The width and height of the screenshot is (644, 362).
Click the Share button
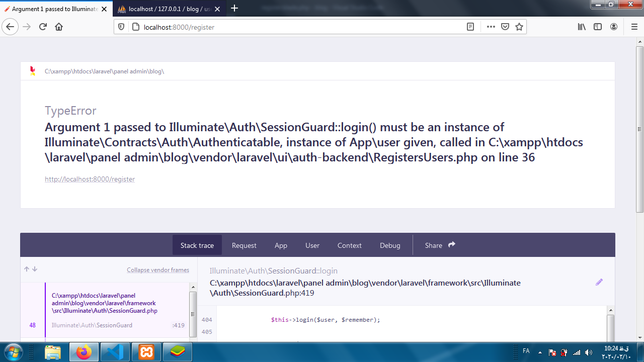tap(440, 245)
